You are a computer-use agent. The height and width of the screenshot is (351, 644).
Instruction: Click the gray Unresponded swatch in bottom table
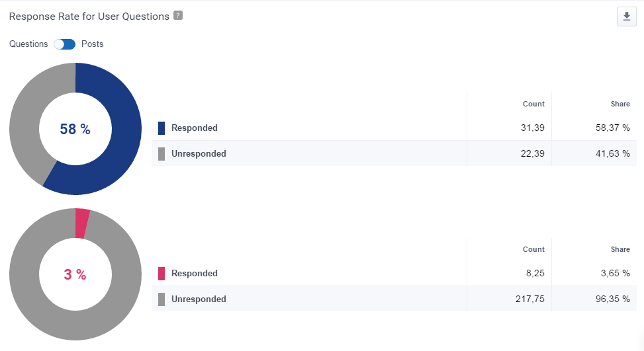coord(161,299)
